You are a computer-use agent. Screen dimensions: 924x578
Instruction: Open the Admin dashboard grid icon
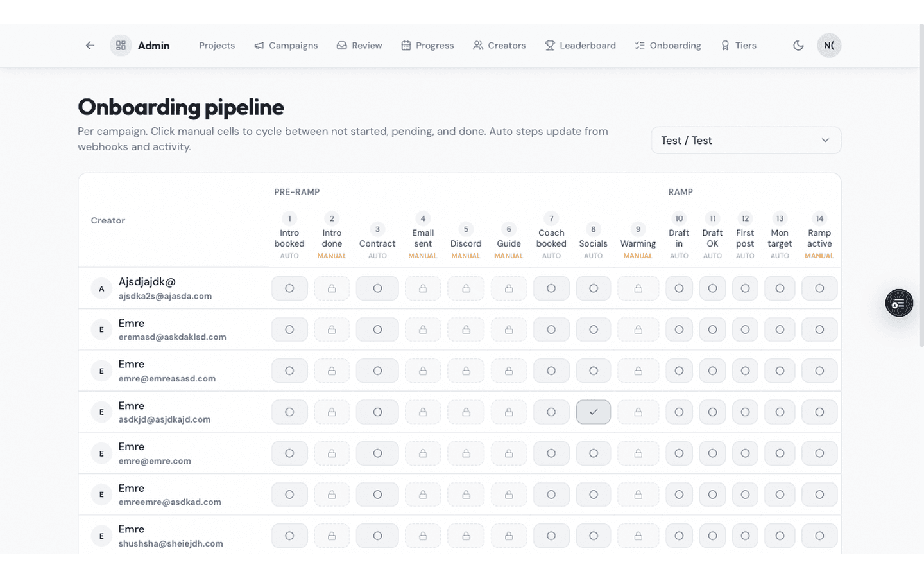[x=121, y=46]
